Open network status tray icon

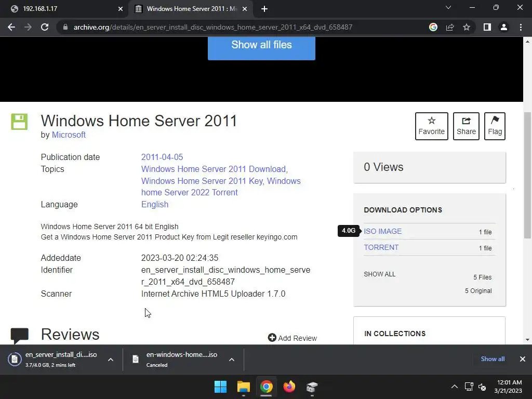[x=469, y=387]
